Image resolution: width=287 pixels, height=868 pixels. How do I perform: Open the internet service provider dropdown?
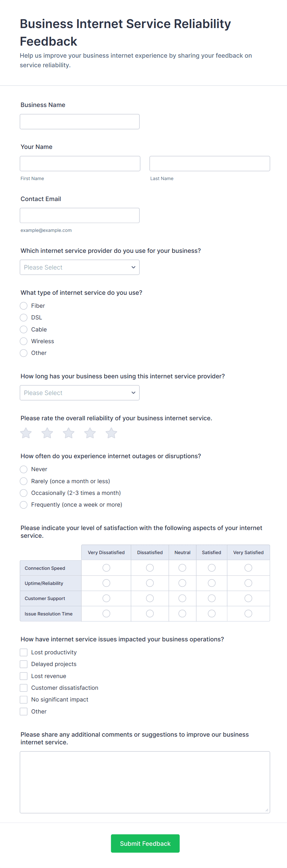79,267
